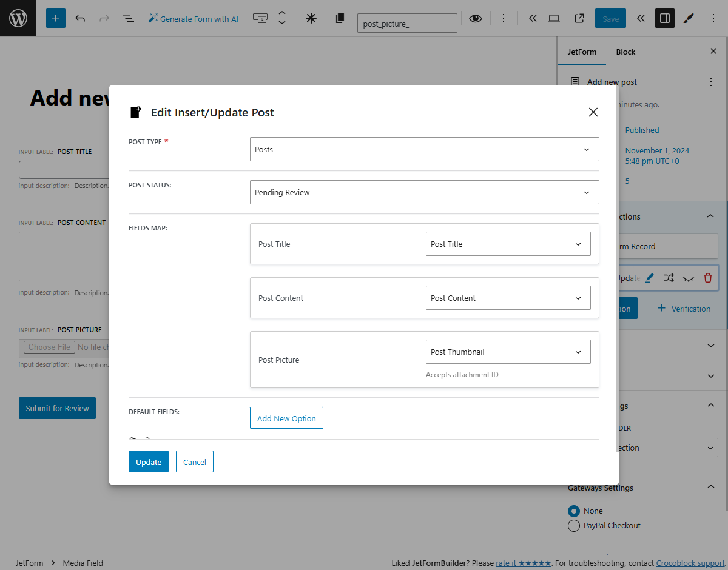The width and height of the screenshot is (728, 570).
Task: Open the Styles brush icon in top bar
Action: (689, 18)
